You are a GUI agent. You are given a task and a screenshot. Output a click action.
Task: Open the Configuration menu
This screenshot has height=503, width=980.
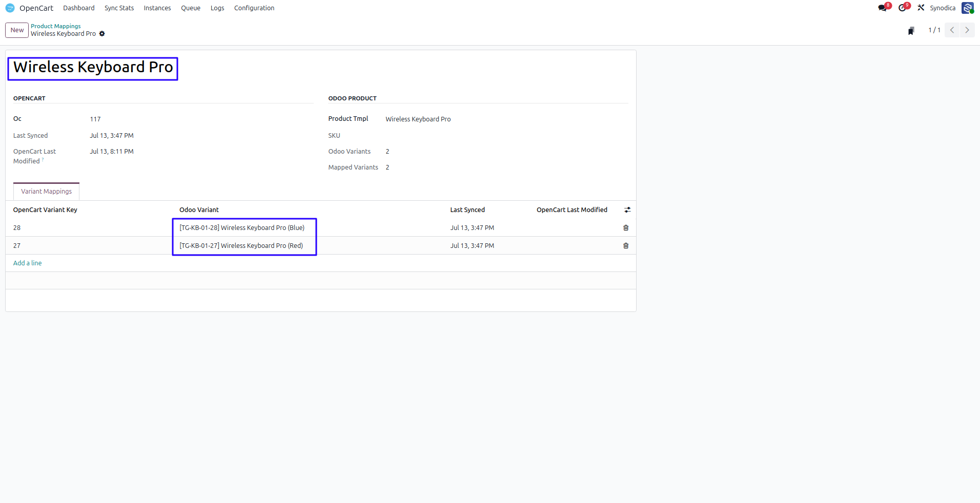pyautogui.click(x=254, y=8)
